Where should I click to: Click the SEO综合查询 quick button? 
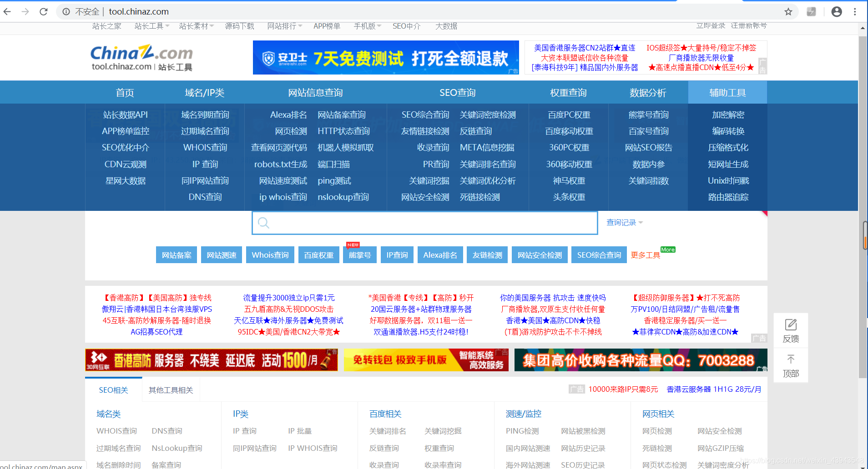click(x=599, y=255)
